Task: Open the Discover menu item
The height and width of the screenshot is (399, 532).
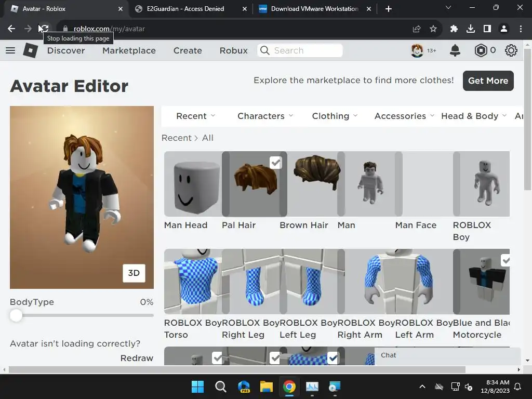Action: coord(66,50)
